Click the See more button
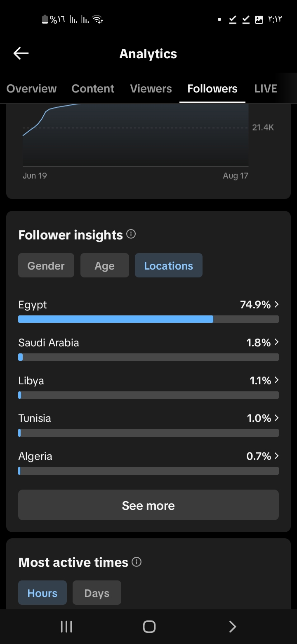The width and height of the screenshot is (297, 644). click(148, 505)
